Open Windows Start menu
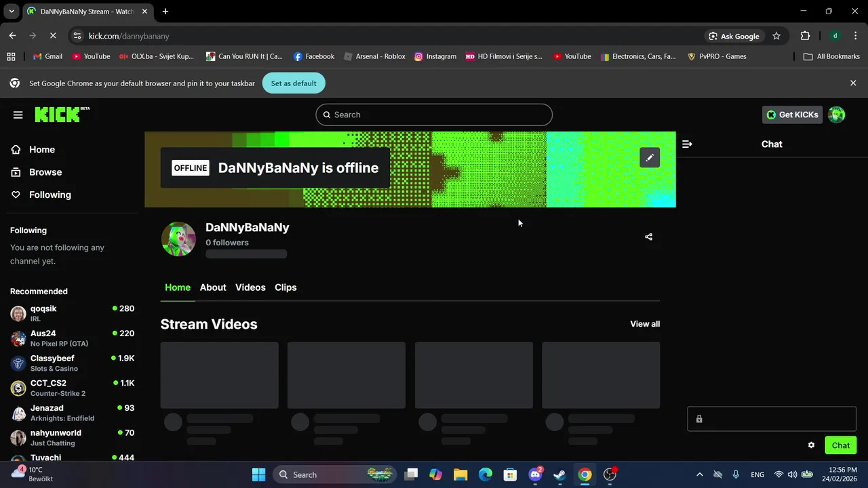868x488 pixels. pos(259,474)
